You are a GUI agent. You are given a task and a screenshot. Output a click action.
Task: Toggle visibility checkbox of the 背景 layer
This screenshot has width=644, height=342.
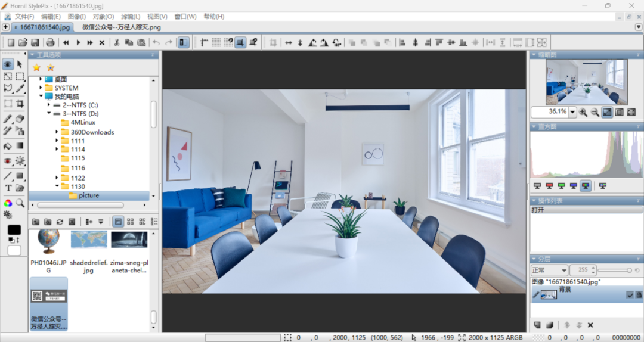pyautogui.click(x=630, y=294)
